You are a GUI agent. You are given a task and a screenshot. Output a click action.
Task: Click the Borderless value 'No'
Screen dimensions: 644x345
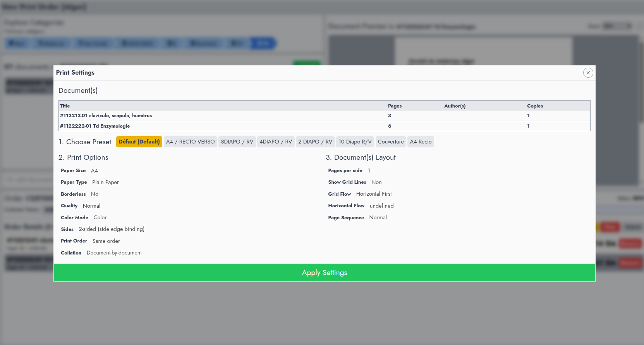point(94,194)
